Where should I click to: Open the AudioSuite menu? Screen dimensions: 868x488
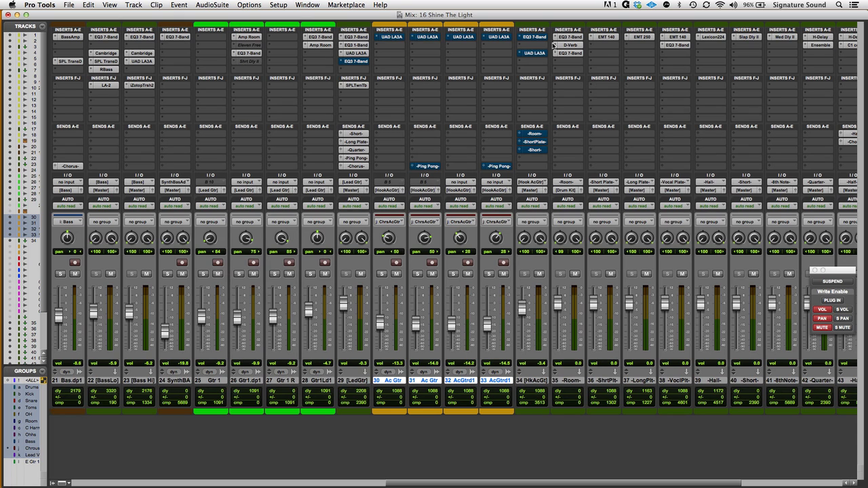click(212, 5)
